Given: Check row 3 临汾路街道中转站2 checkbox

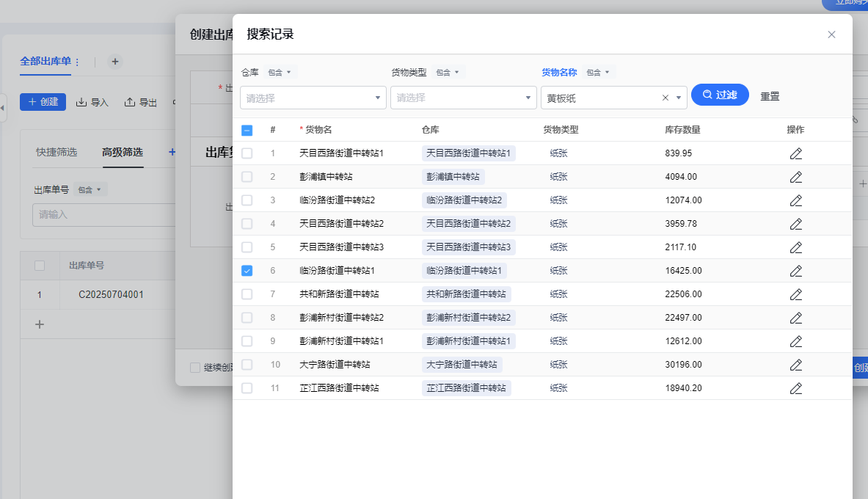Looking at the screenshot, I should click(247, 200).
